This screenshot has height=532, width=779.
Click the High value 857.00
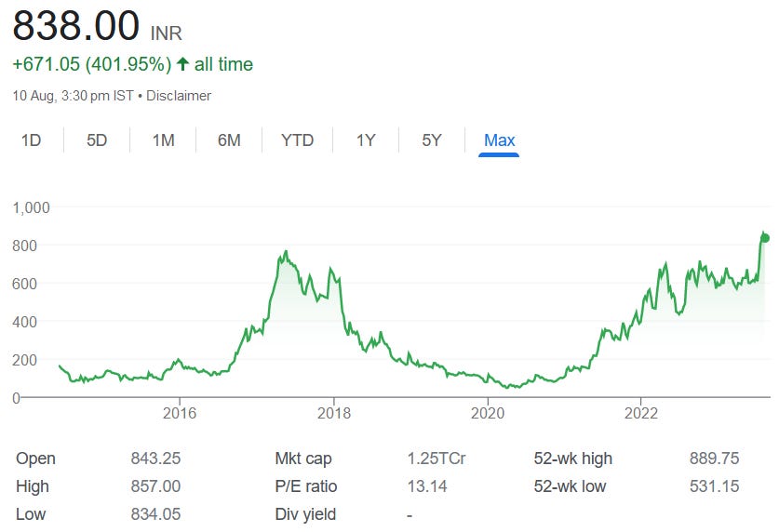coord(156,485)
